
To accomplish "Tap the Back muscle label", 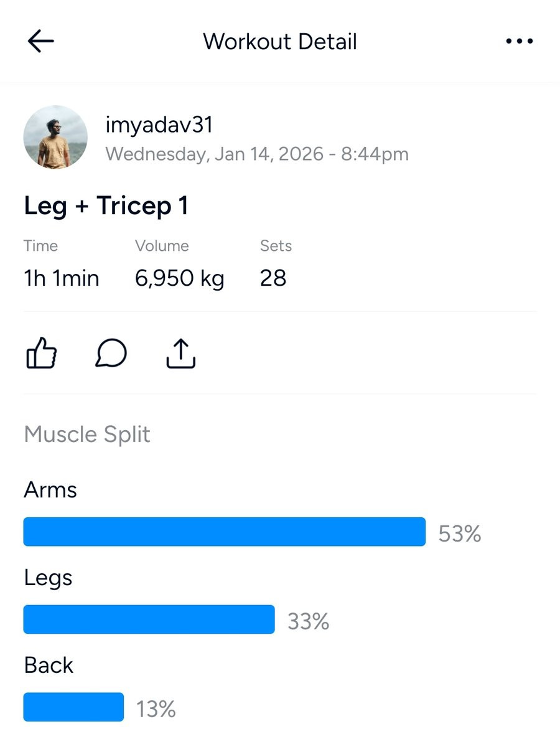I will (49, 665).
